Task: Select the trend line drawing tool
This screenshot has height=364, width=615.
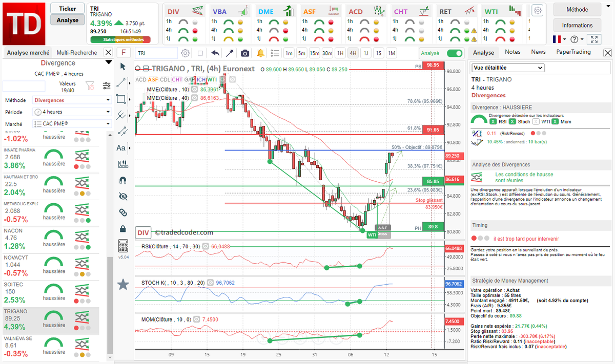Action: coord(121,82)
